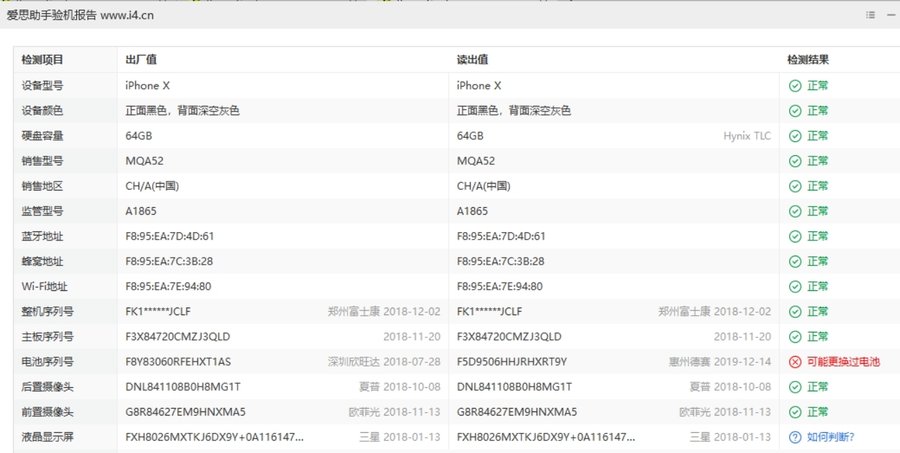Click the 读出值 column header
Viewport: 900px width, 453px height.
point(472,60)
